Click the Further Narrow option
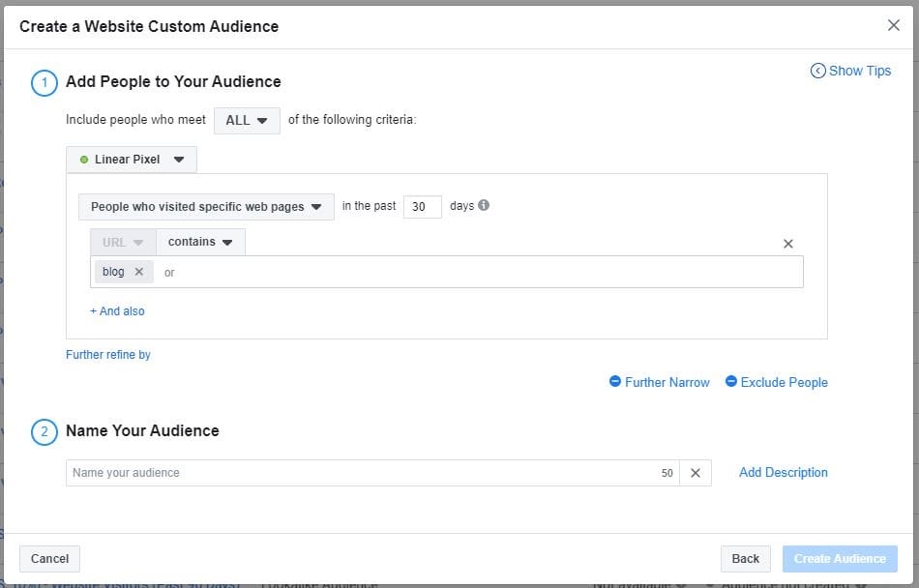 (x=660, y=382)
